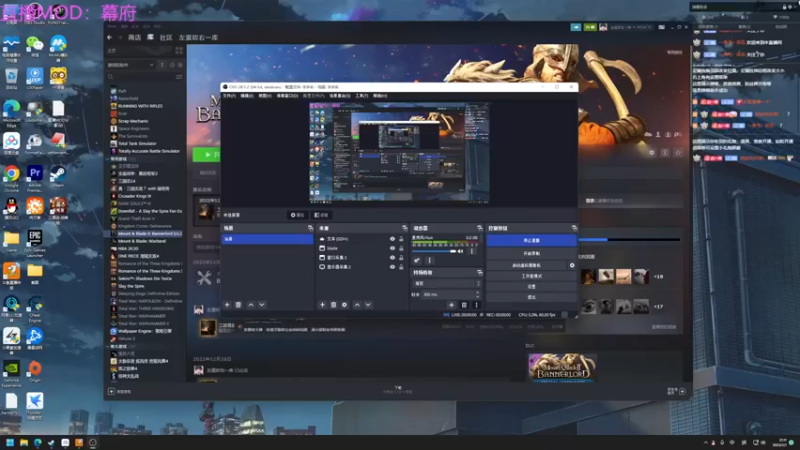Go back in Steam navigation
The height and width of the screenshot is (450, 800).
pos(109,37)
